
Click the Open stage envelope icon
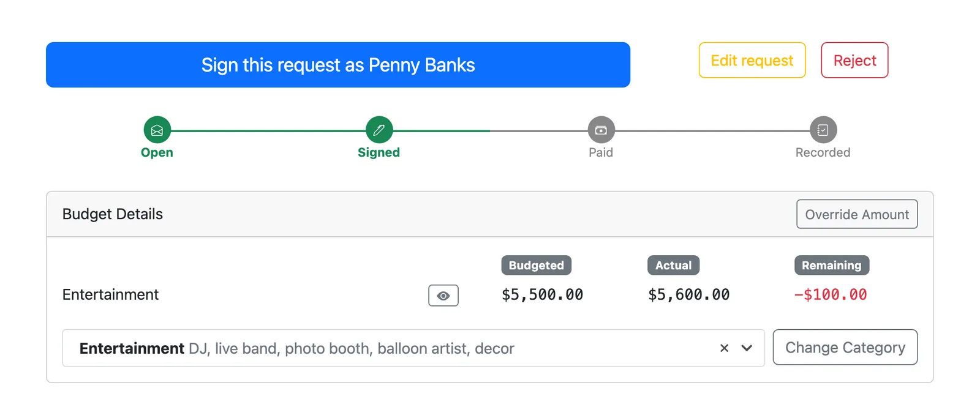(157, 130)
